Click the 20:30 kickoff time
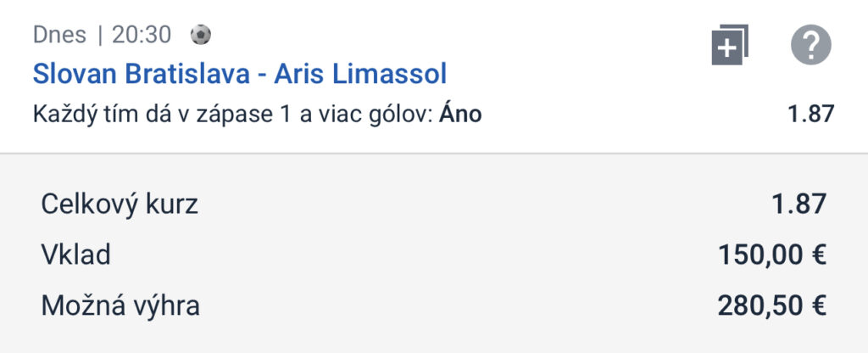868x353 pixels. pos(142,35)
